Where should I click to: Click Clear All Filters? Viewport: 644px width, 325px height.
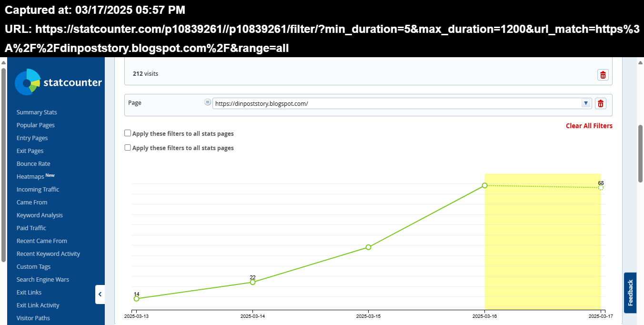(x=589, y=126)
